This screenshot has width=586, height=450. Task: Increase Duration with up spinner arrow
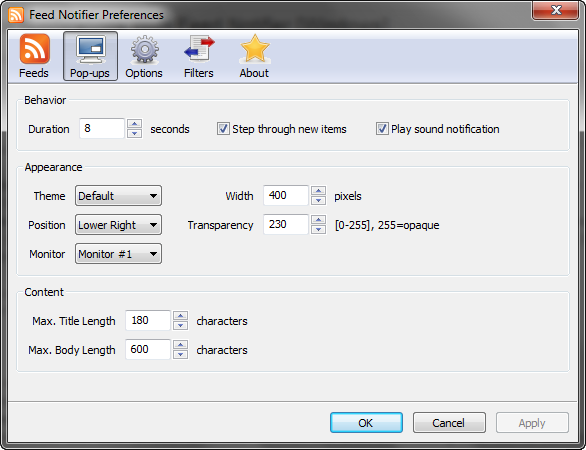tap(135, 124)
